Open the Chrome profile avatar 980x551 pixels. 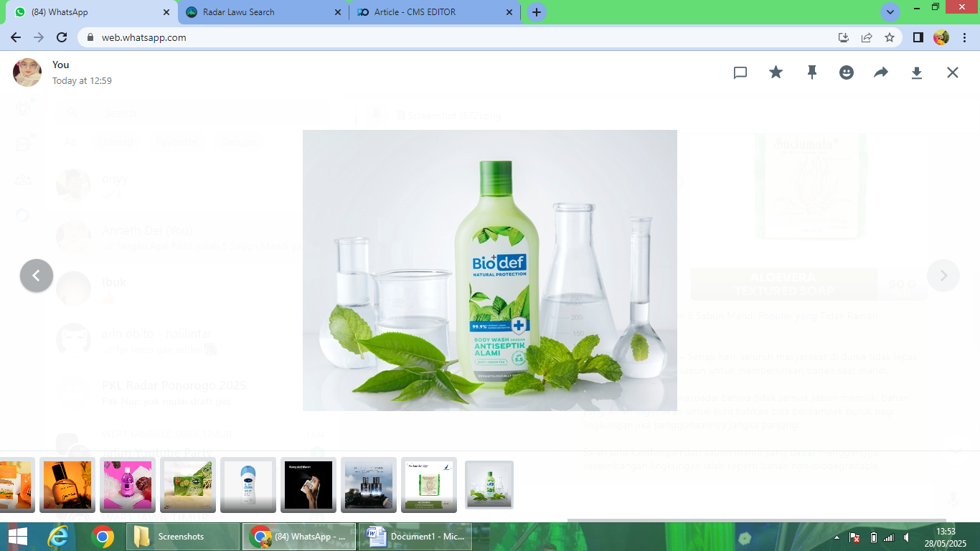941,37
